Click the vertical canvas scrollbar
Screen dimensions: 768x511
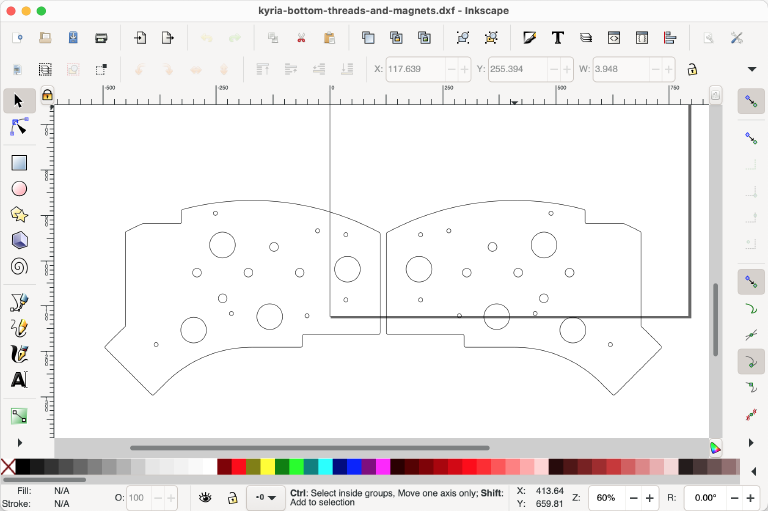pos(715,319)
